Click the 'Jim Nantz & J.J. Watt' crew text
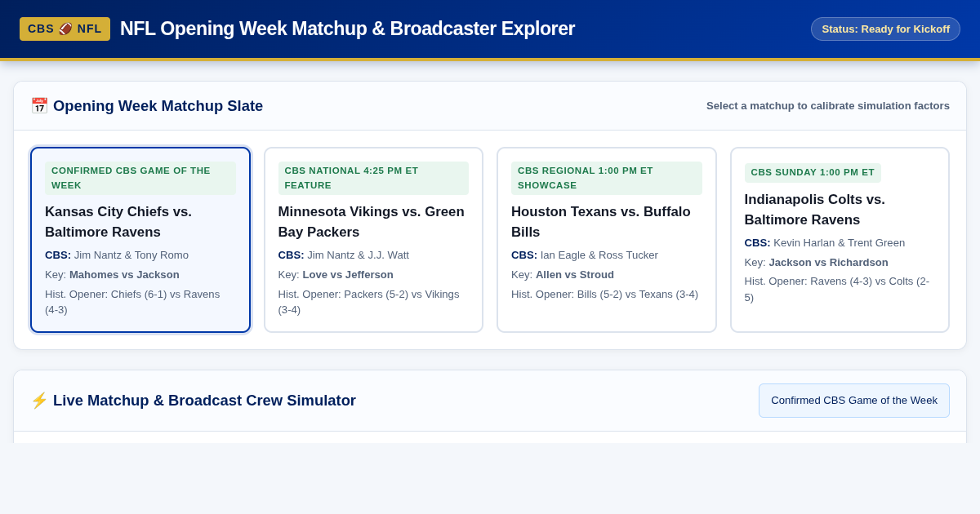Viewport: 980px width, 514px height. click(x=359, y=255)
